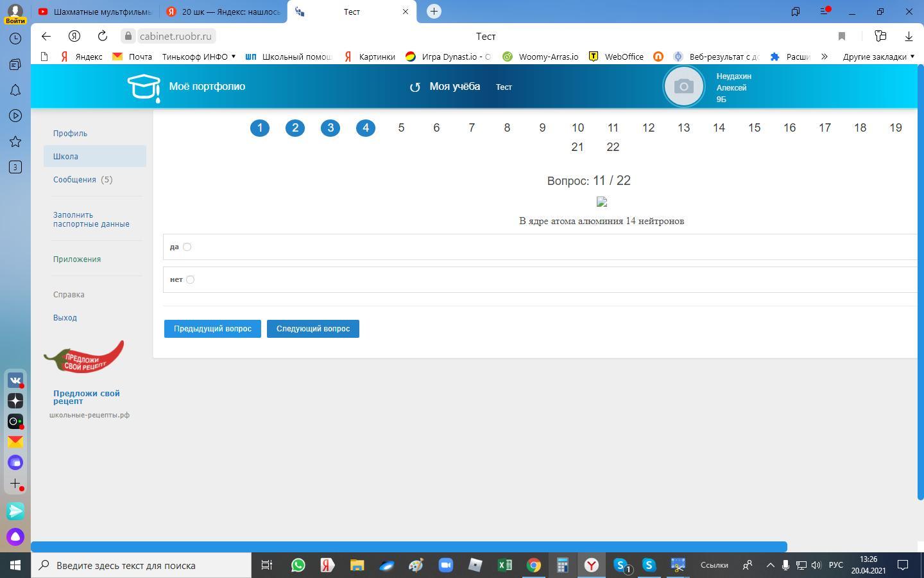Open the history clock icon in the sidebar

point(15,39)
